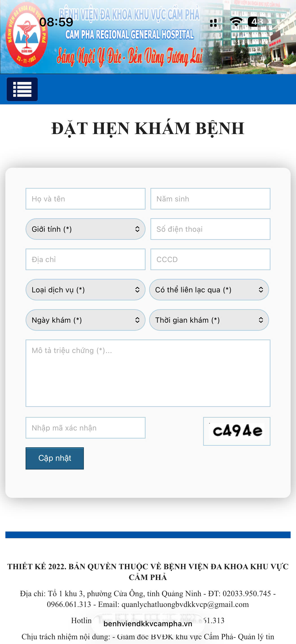This screenshot has height=644, width=296.
Task: Click the Địa chỉ input field
Action: [85, 259]
